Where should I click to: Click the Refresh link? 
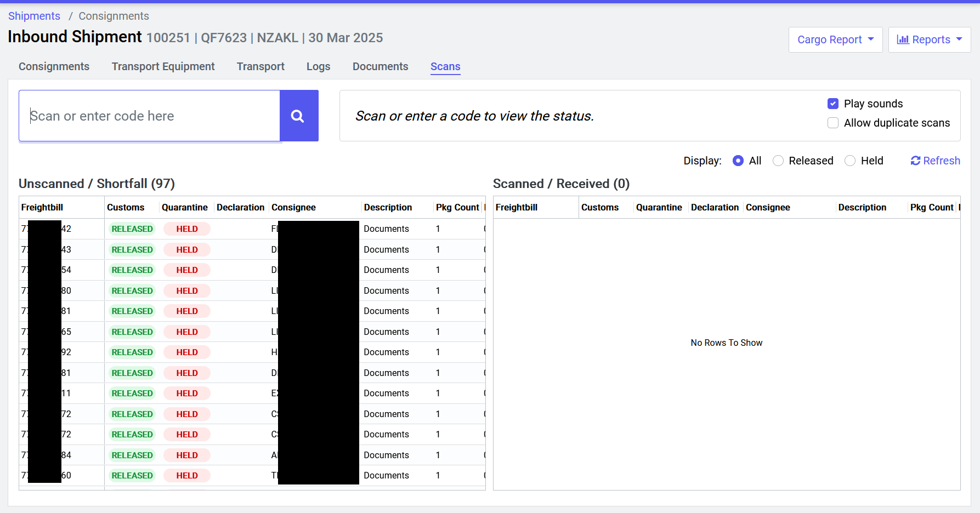tap(936, 161)
